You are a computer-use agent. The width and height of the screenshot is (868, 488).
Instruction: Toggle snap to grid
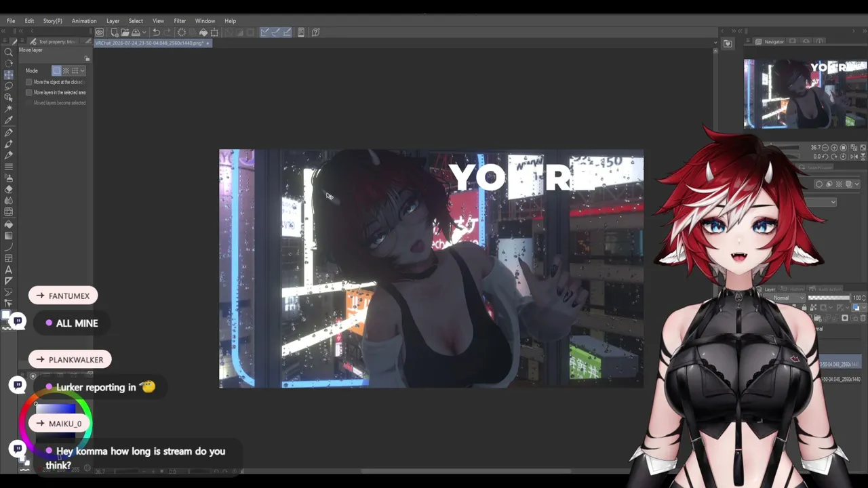coord(287,32)
